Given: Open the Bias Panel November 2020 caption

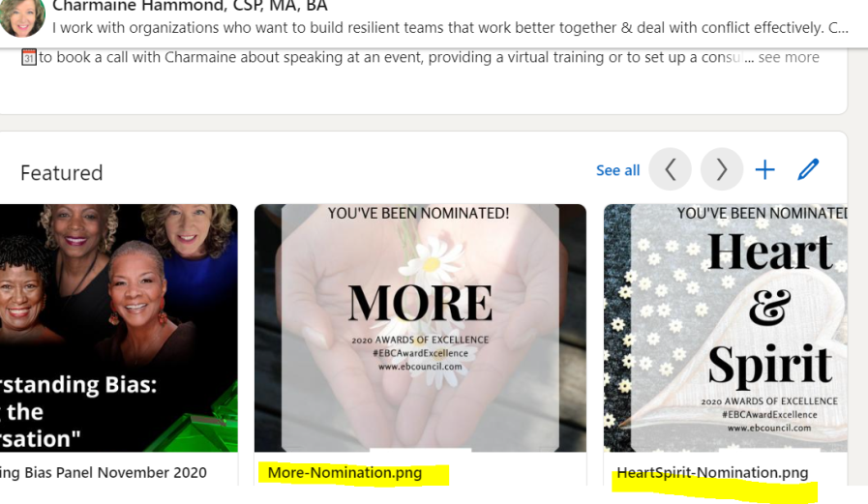Looking at the screenshot, I should 104,473.
